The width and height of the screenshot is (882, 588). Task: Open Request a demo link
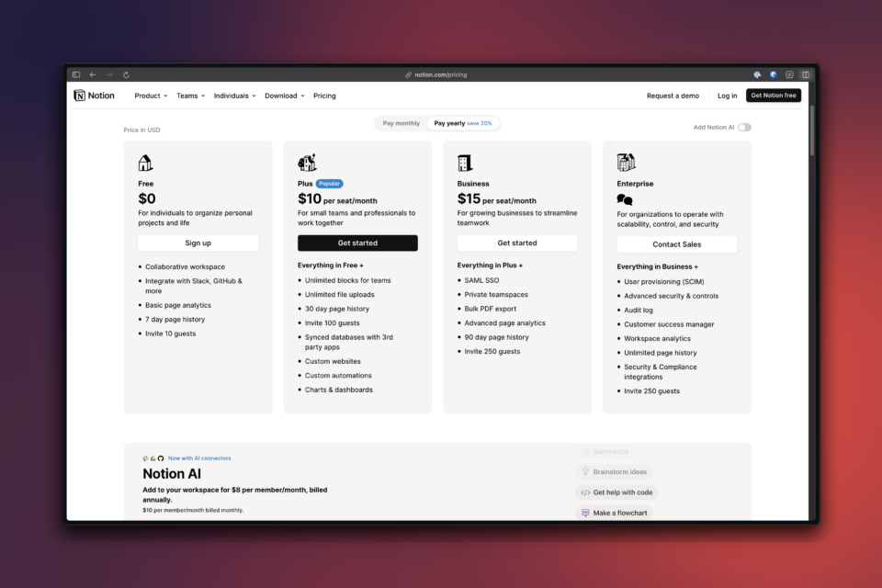tap(673, 96)
